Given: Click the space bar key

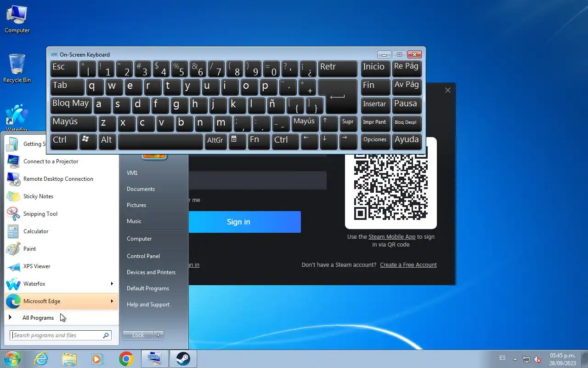Looking at the screenshot, I should coord(160,142).
